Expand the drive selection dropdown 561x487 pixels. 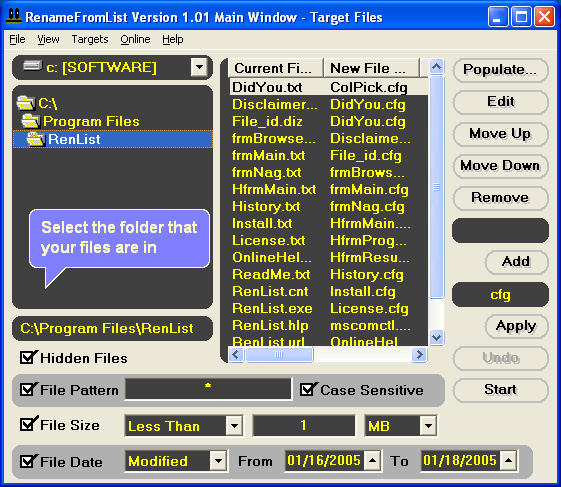tap(199, 67)
